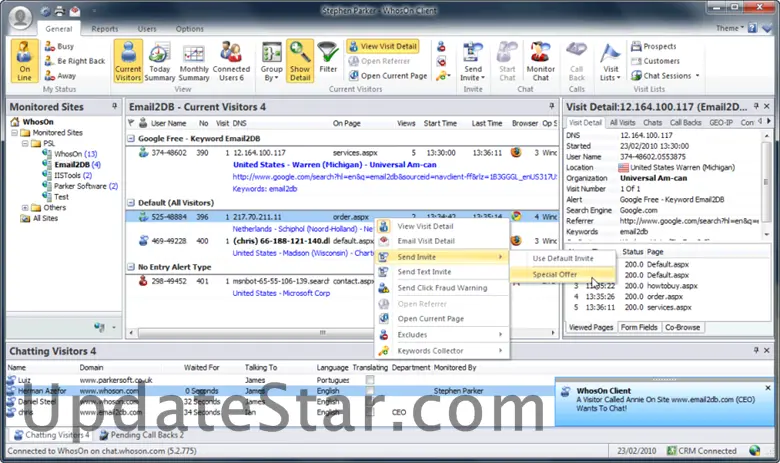Open Monthly Summary view
Screen dimensions: 780x463
(x=194, y=61)
